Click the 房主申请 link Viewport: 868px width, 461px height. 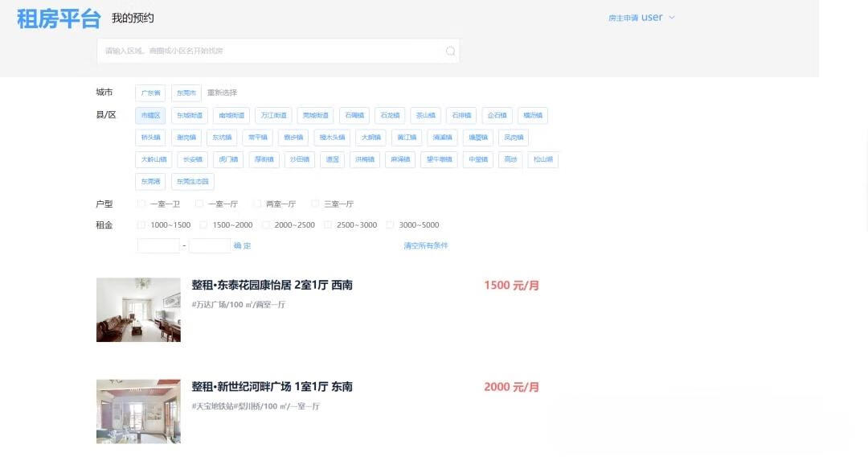pyautogui.click(x=623, y=18)
